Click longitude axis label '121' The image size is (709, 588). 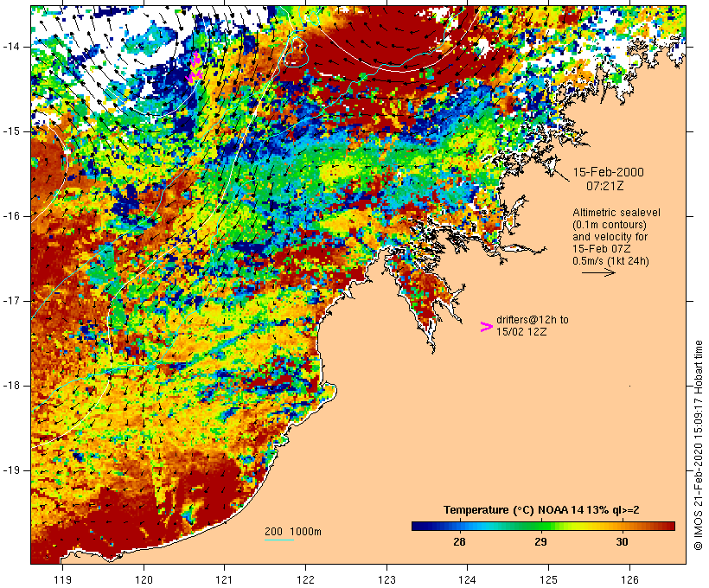(x=225, y=580)
